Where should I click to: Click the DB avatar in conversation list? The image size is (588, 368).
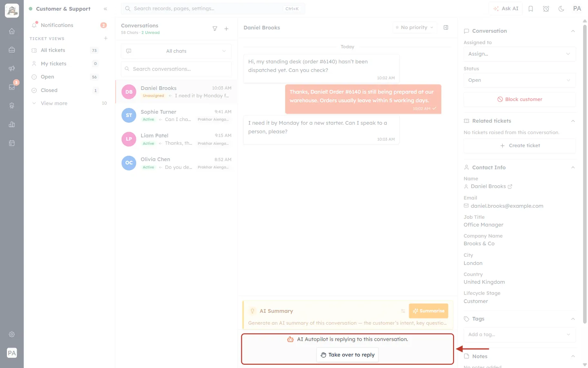pyautogui.click(x=129, y=92)
